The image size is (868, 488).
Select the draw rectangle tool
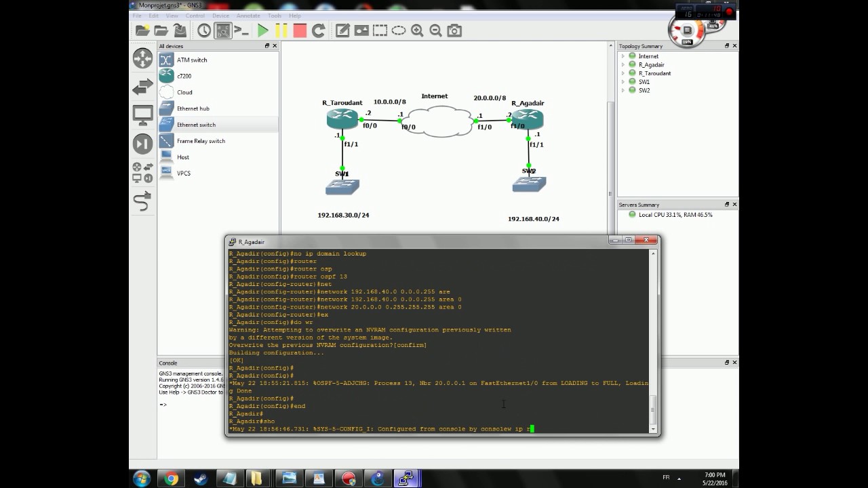380,30
